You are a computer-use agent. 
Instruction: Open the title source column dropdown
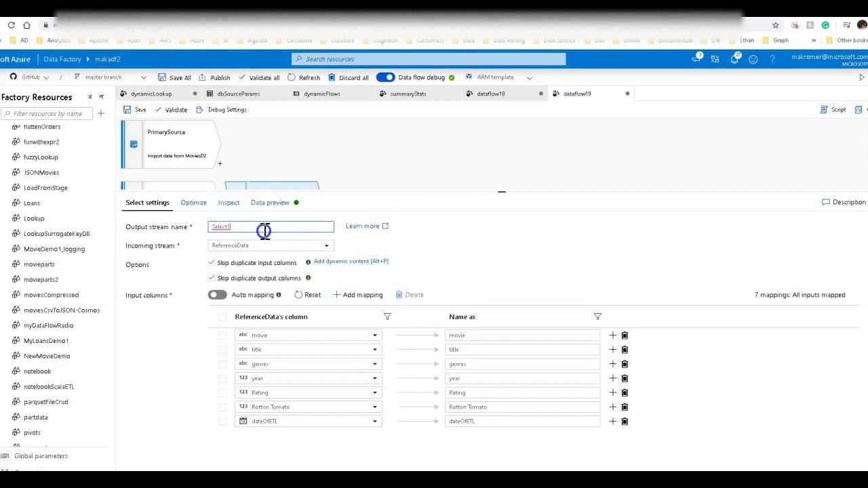pos(309,349)
